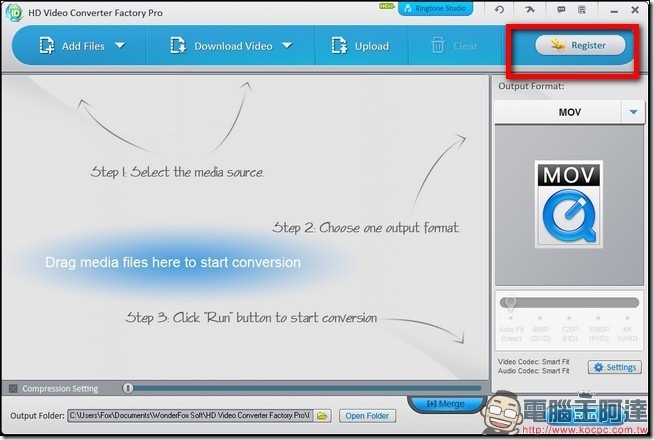Click the Upload document icon
Image resolution: width=654 pixels, height=440 pixels.
click(339, 45)
